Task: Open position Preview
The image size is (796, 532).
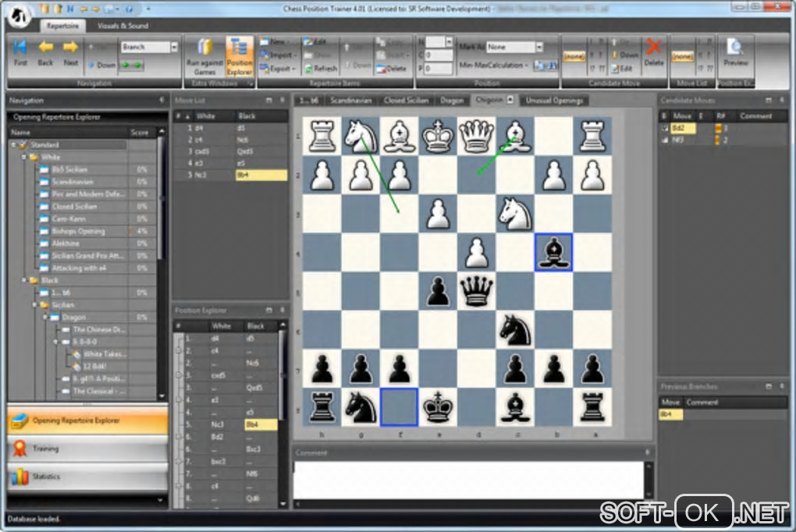Action: click(735, 53)
